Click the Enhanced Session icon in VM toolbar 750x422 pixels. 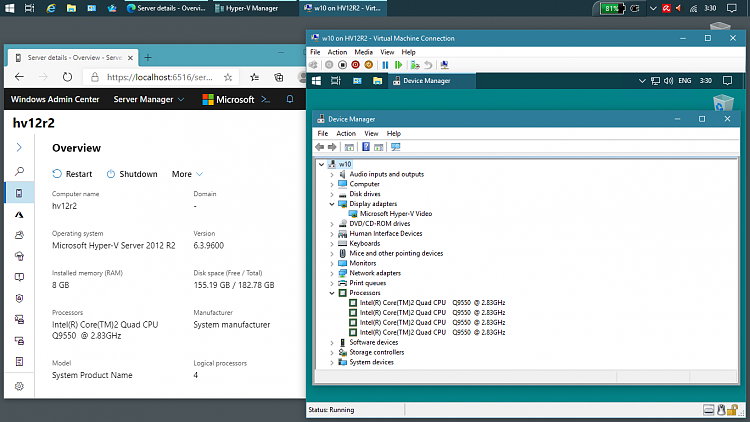(444, 65)
